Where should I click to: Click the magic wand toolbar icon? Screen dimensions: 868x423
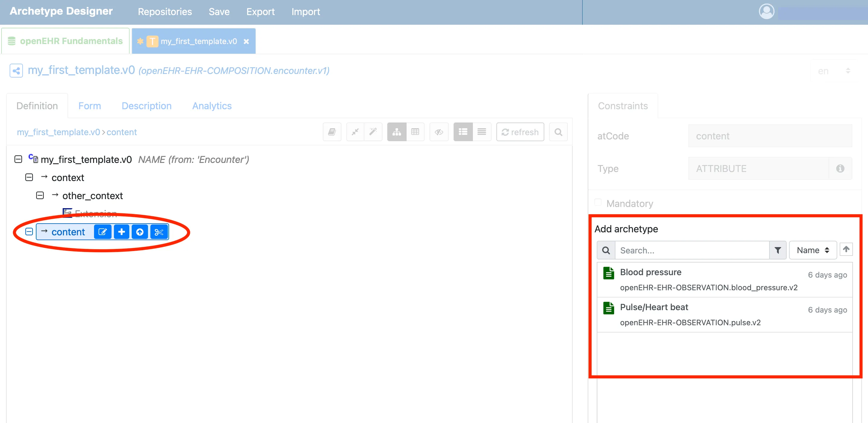pyautogui.click(x=373, y=132)
